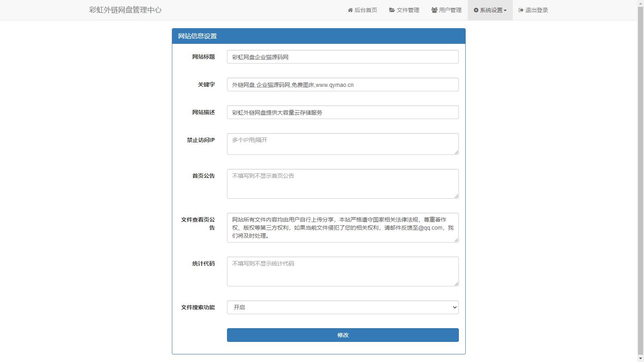Image resolution: width=644 pixels, height=362 pixels.
Task: Click the users icon for 用户管理
Action: tap(433, 10)
